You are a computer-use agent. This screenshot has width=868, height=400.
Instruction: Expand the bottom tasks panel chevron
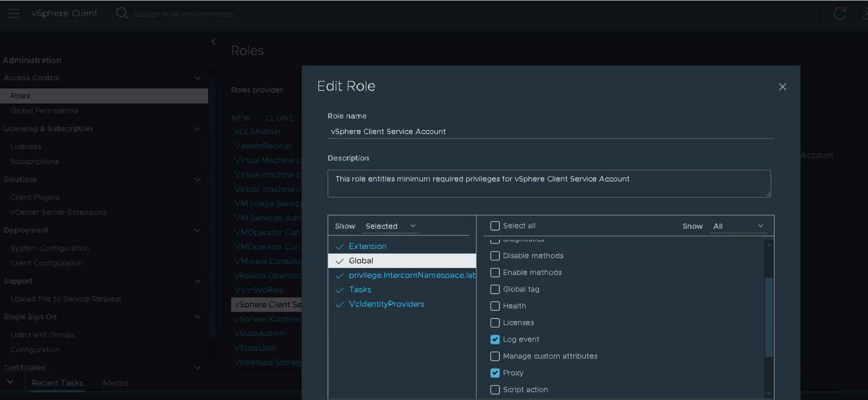10,382
